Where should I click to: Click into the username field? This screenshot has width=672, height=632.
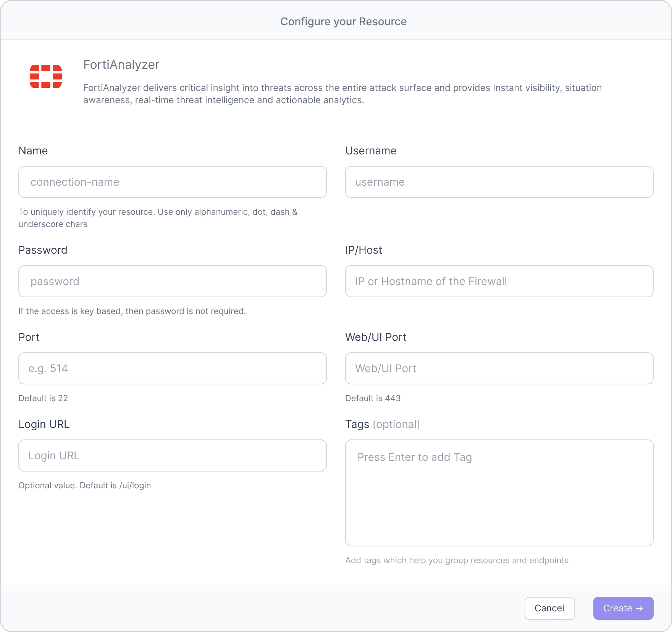coord(499,182)
